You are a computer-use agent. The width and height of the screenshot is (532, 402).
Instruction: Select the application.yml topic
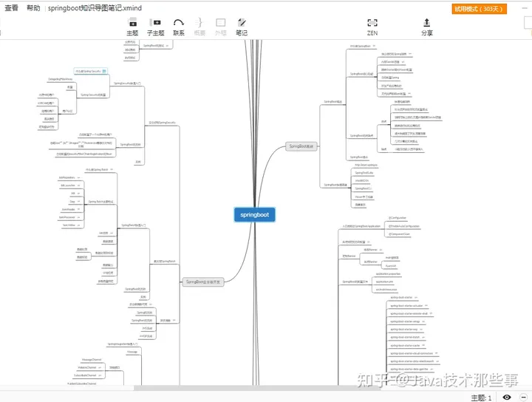[x=384, y=282]
